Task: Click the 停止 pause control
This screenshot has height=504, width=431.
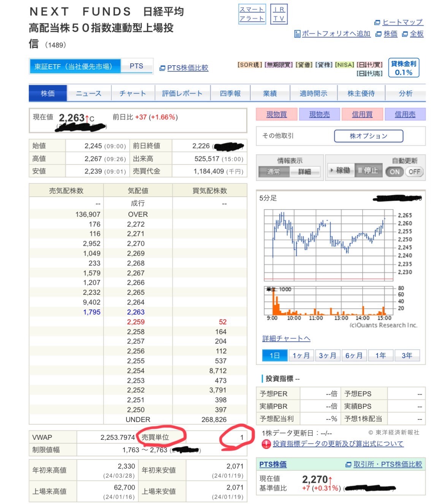Action: [x=368, y=171]
